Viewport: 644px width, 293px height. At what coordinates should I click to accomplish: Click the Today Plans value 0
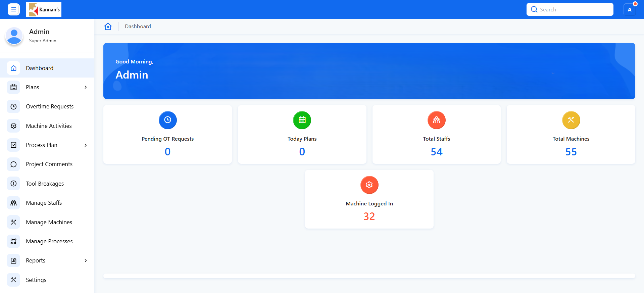[302, 152]
